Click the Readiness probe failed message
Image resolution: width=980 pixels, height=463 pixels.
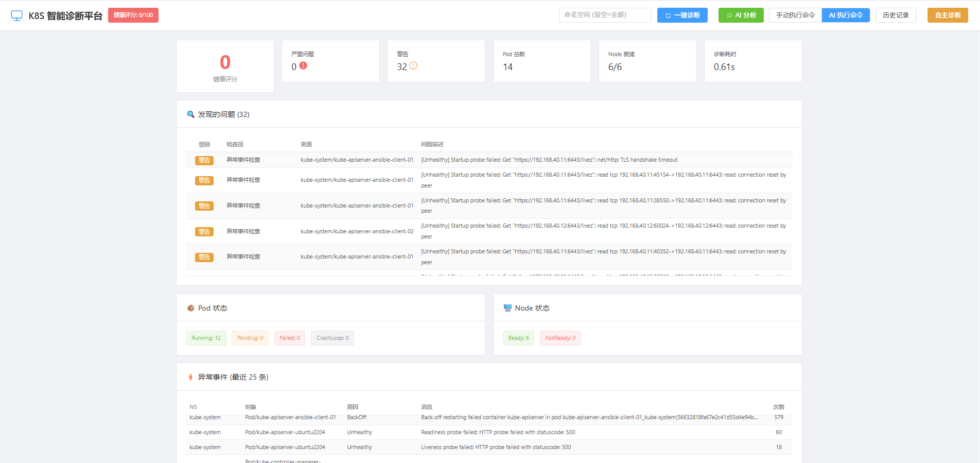click(x=498, y=433)
